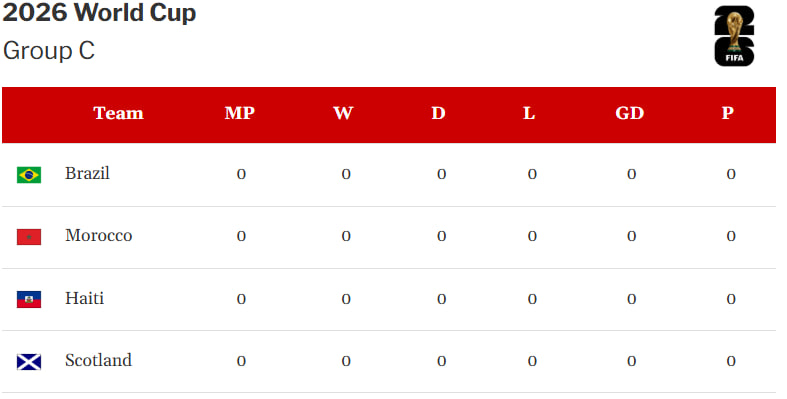Select Scotland's goal difference cell
The height and width of the screenshot is (399, 787).
click(x=631, y=361)
